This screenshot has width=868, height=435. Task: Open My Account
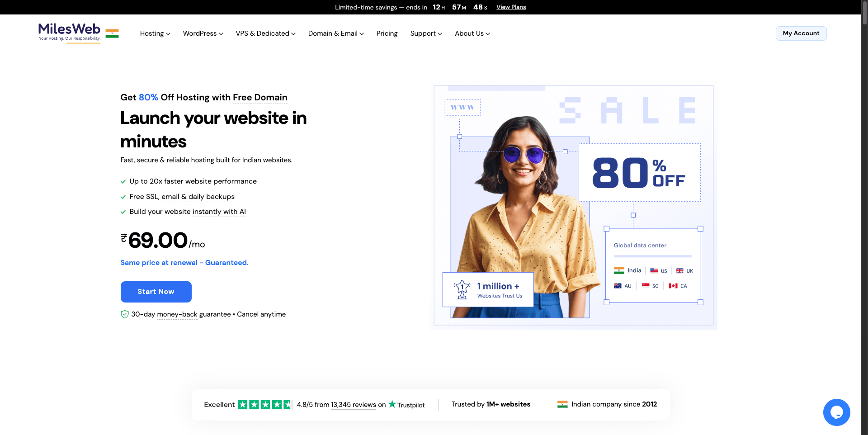(801, 33)
